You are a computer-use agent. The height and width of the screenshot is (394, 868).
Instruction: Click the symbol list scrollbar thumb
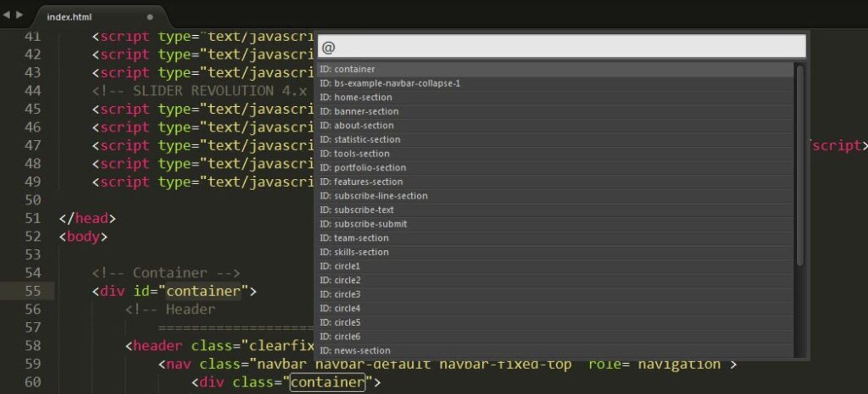(x=800, y=165)
